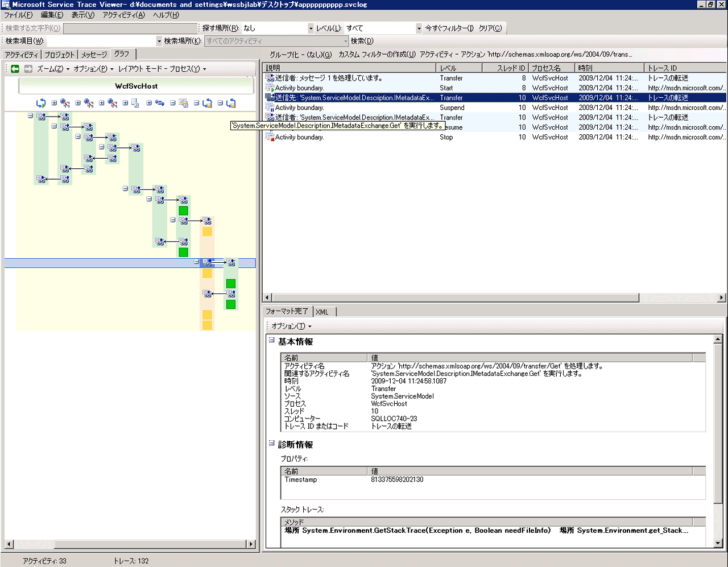Click the 検索(D) button
Image resolution: width=728 pixels, height=567 pixels.
(x=362, y=41)
